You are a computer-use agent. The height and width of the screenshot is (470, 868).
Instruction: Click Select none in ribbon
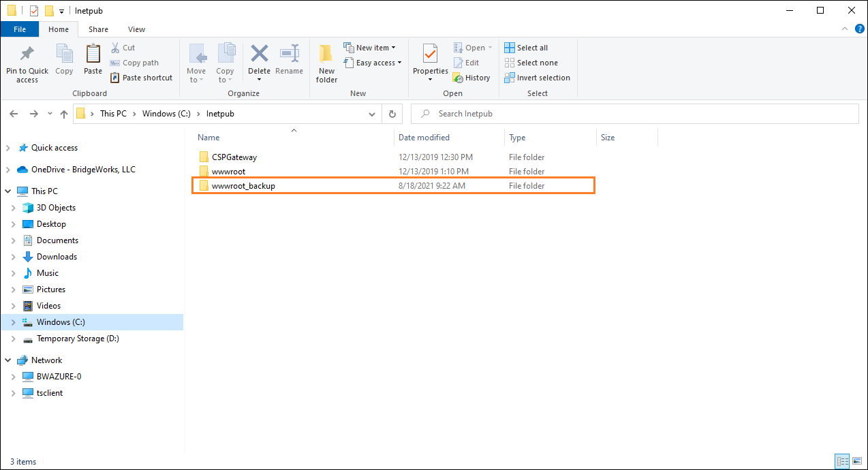pyautogui.click(x=531, y=63)
